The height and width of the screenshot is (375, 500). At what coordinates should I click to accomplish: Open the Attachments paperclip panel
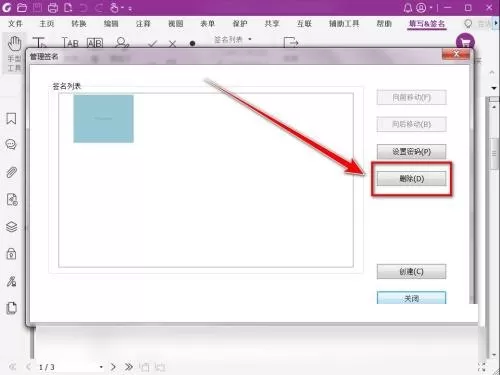point(11,172)
